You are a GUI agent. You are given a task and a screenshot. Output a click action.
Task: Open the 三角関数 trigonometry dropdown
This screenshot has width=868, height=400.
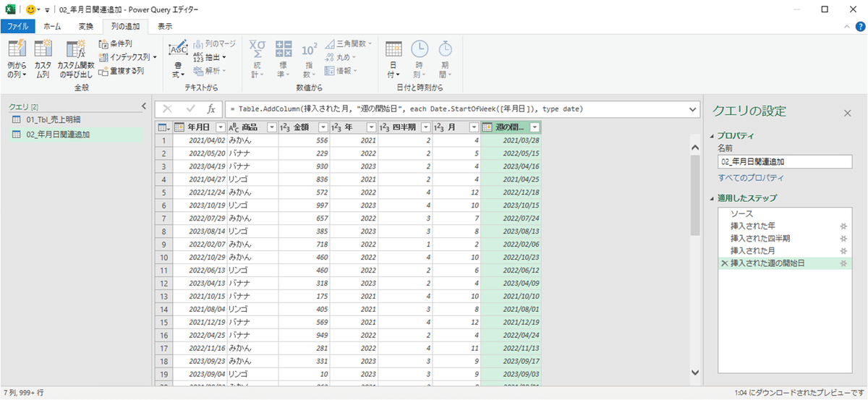click(349, 44)
